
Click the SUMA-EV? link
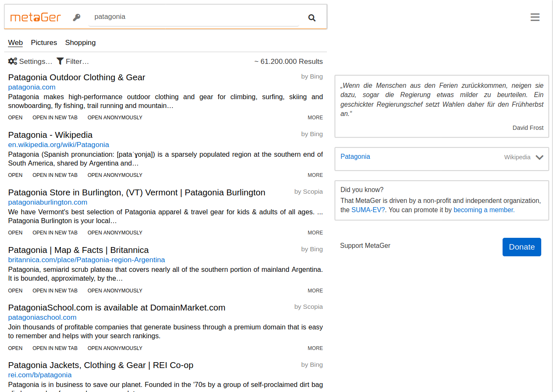click(368, 210)
